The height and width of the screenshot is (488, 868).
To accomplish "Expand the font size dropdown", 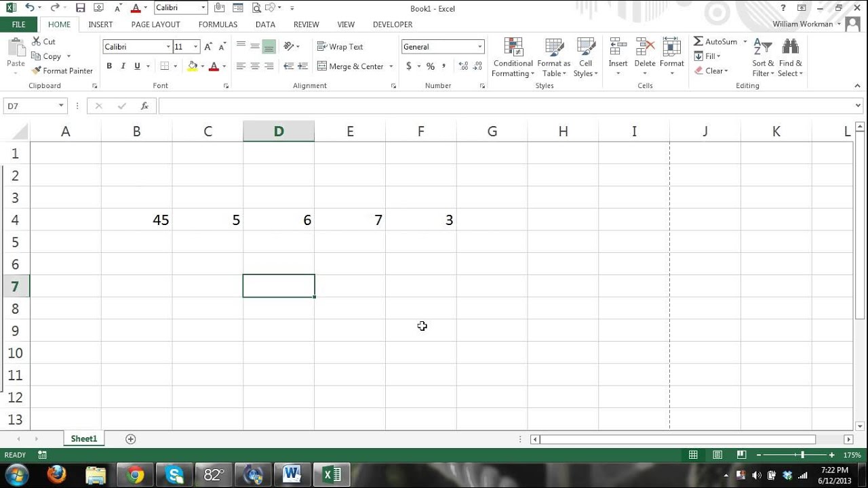I will click(x=196, y=47).
